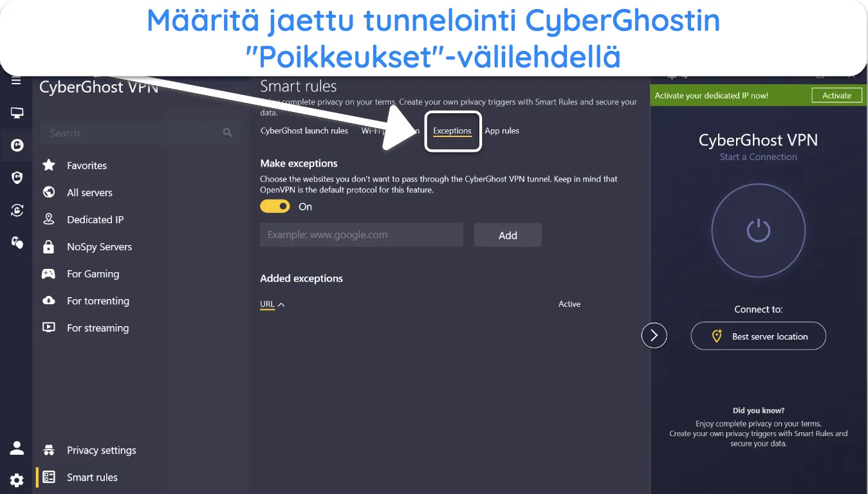Click the account profile icon
This screenshot has width=868, height=494.
click(17, 448)
